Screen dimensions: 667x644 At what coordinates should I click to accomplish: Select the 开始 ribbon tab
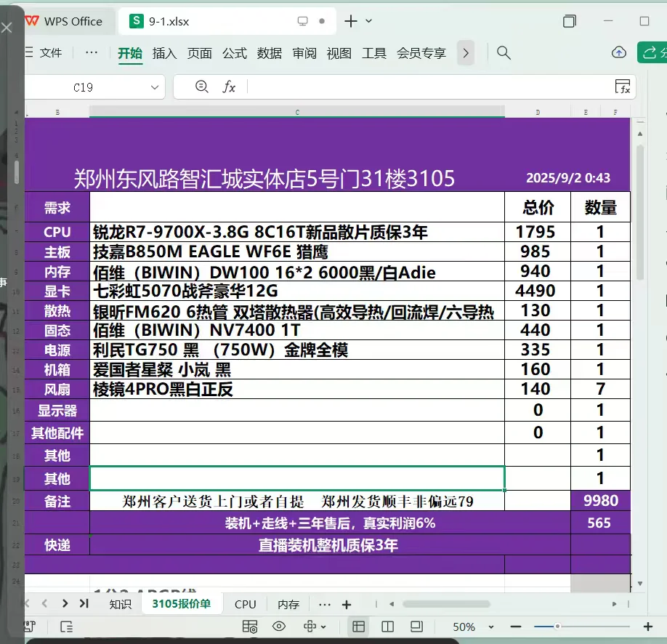point(130,53)
